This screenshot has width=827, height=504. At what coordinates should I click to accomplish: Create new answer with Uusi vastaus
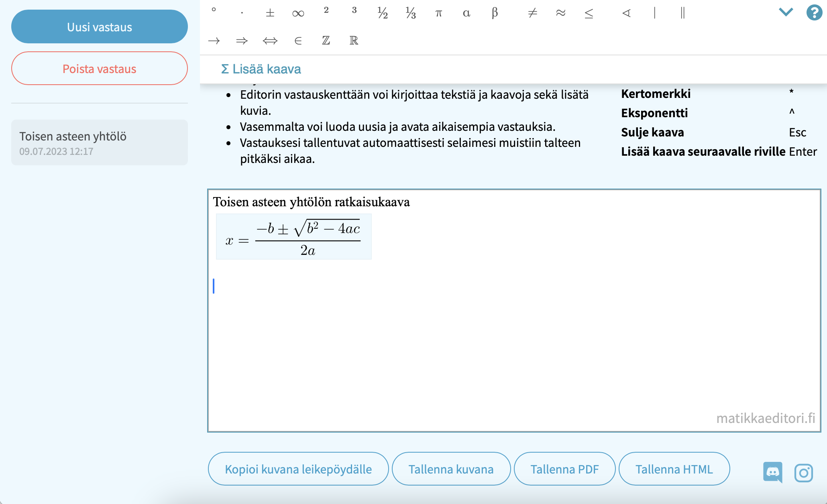[x=99, y=27]
